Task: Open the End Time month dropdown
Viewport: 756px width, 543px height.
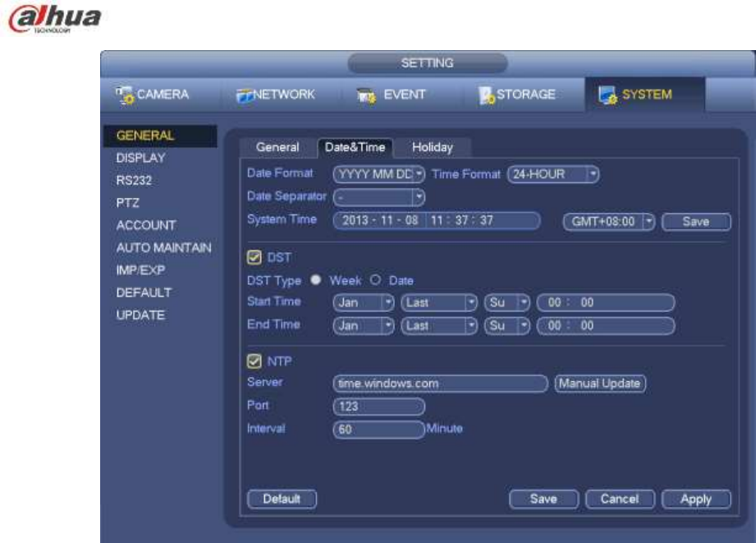Action: 364,326
